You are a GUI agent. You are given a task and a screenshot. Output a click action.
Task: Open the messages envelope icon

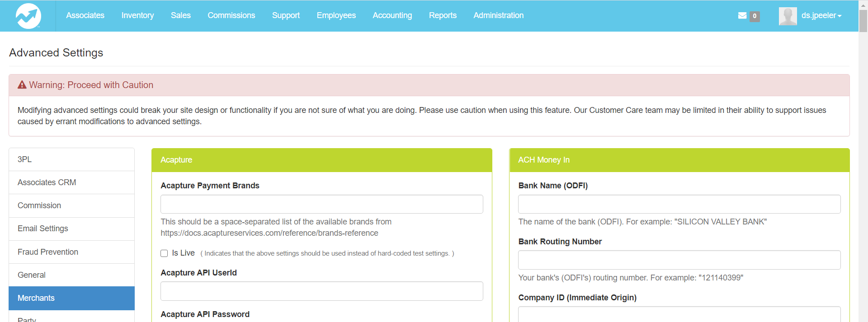tap(742, 16)
